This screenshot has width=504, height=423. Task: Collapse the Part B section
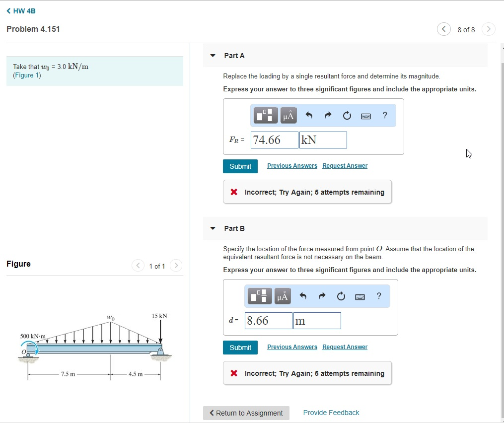coord(213,228)
